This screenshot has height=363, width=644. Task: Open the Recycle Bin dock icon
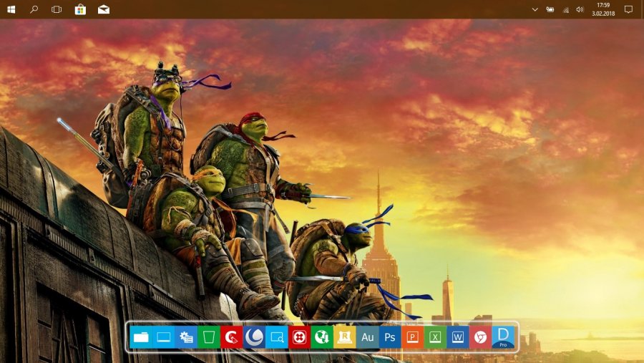pyautogui.click(x=209, y=337)
